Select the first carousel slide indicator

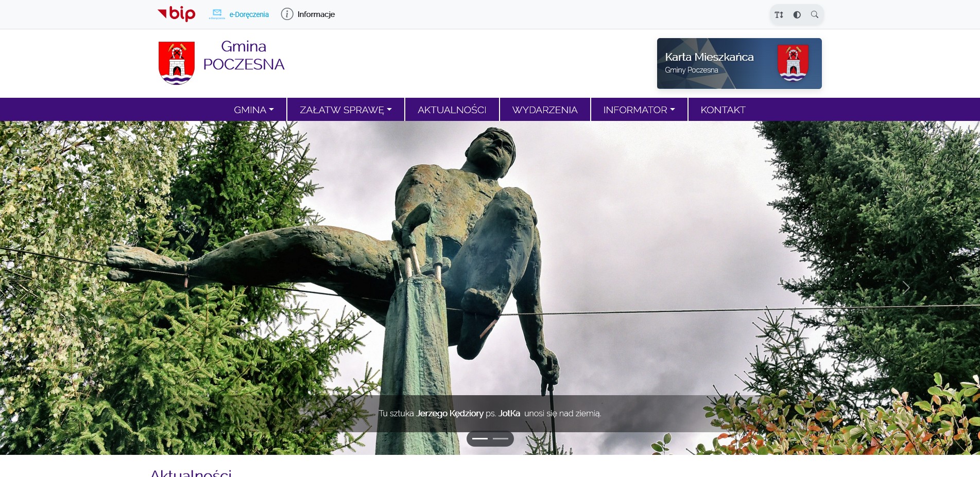(479, 438)
